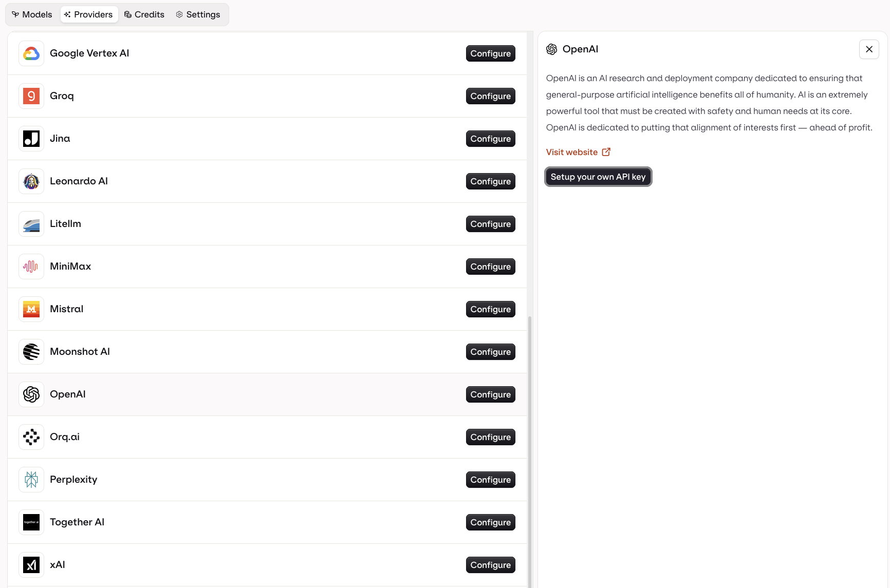Viewport: 890px width, 588px height.
Task: Select the Jina provider name
Action: [x=60, y=139]
